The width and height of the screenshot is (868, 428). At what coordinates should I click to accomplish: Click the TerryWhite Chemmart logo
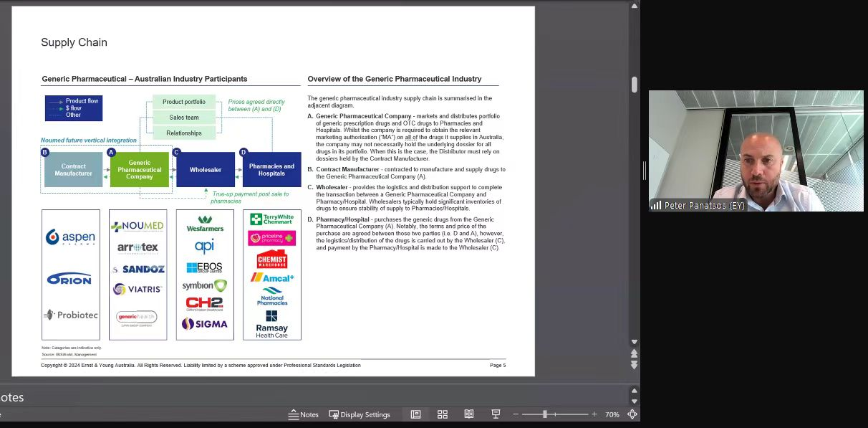coord(272,219)
